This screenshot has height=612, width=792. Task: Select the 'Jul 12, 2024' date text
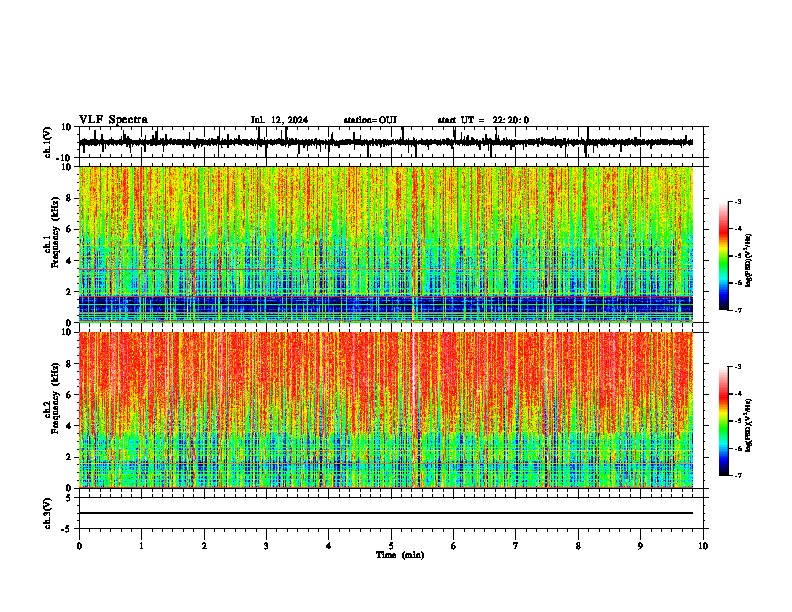pos(279,120)
